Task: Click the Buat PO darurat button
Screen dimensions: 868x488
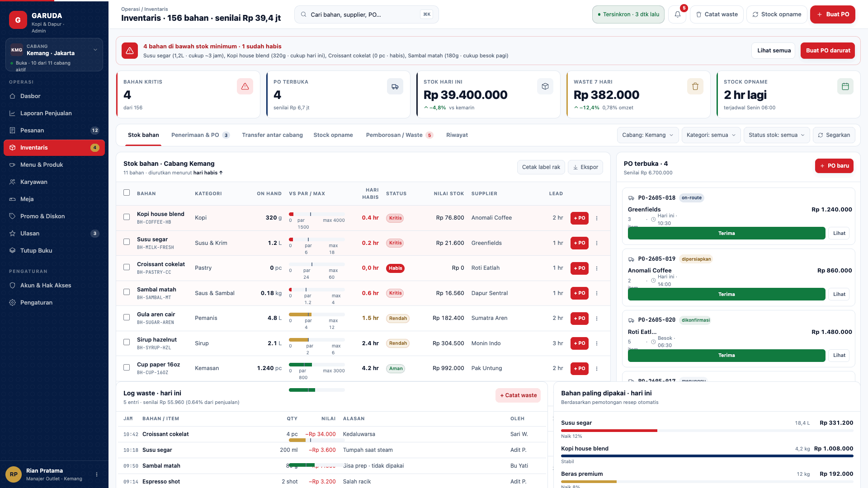Action: pyautogui.click(x=828, y=51)
